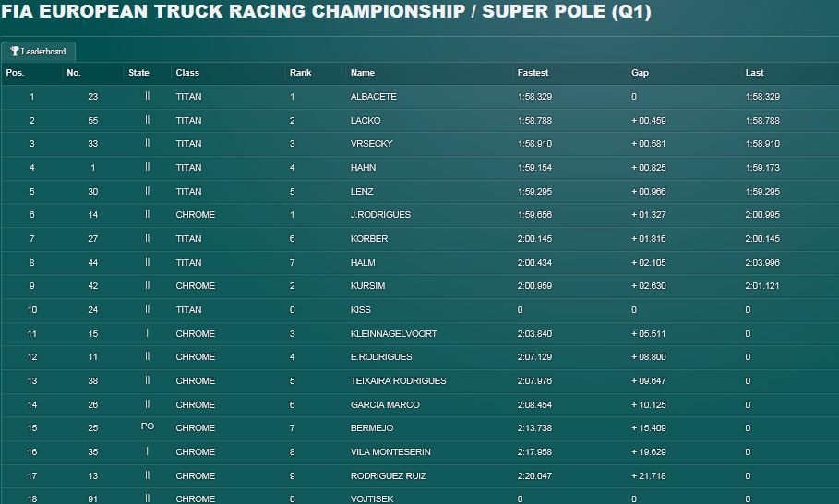Click the Name column header
839x504 pixels.
[362, 73]
